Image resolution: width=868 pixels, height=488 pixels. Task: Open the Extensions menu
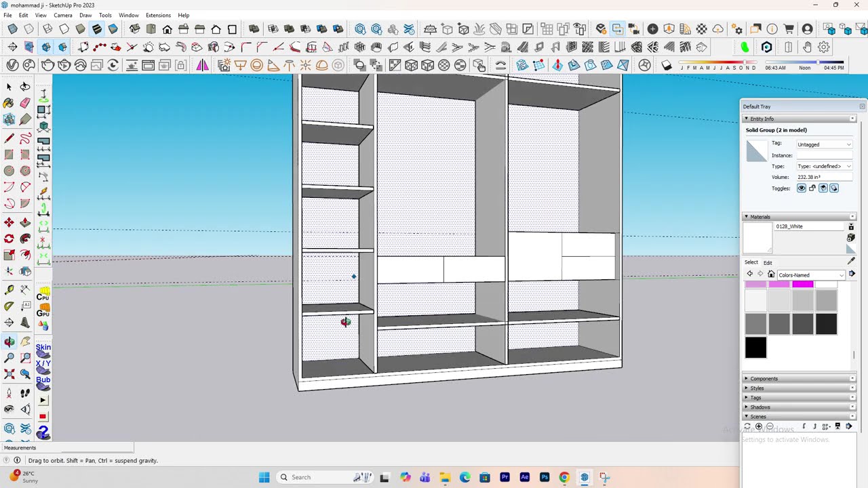(x=158, y=15)
